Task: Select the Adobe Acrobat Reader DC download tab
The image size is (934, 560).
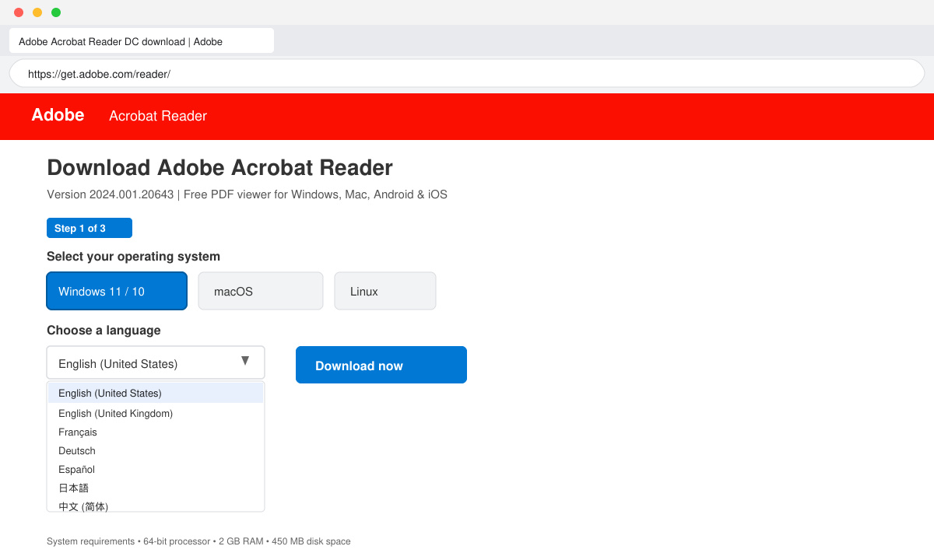Action: (142, 41)
